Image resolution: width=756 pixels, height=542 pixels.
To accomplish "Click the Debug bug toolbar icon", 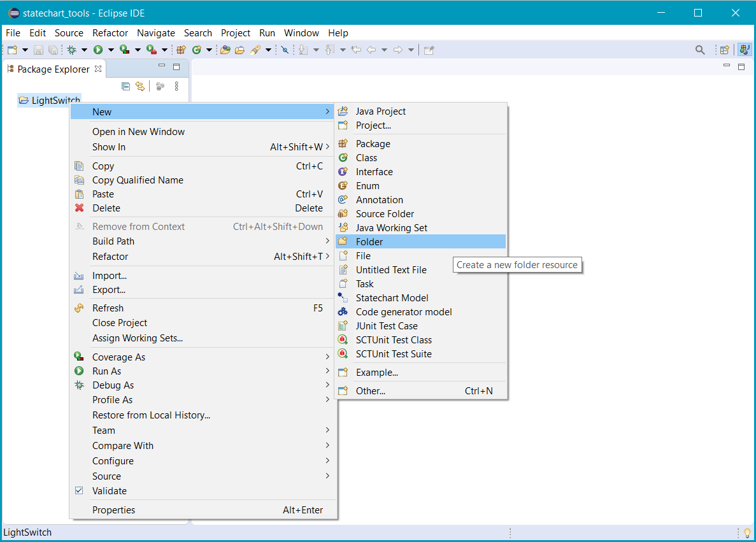I will 72,50.
